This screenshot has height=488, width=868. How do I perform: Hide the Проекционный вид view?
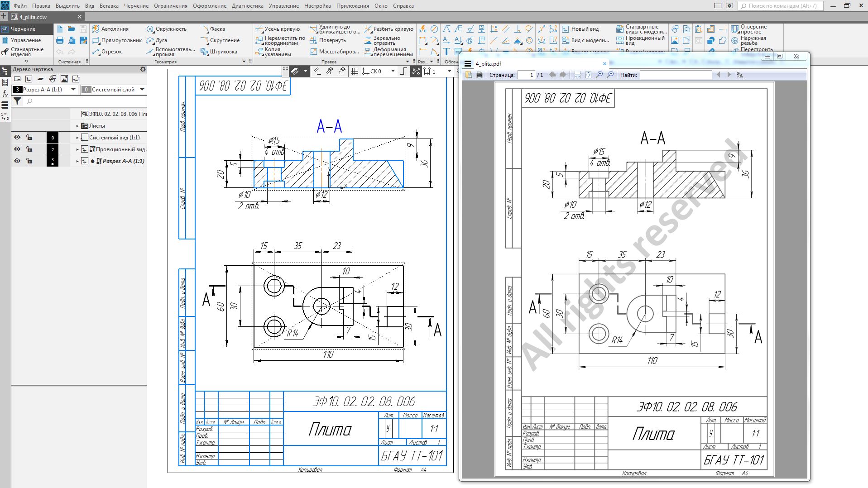(x=17, y=149)
